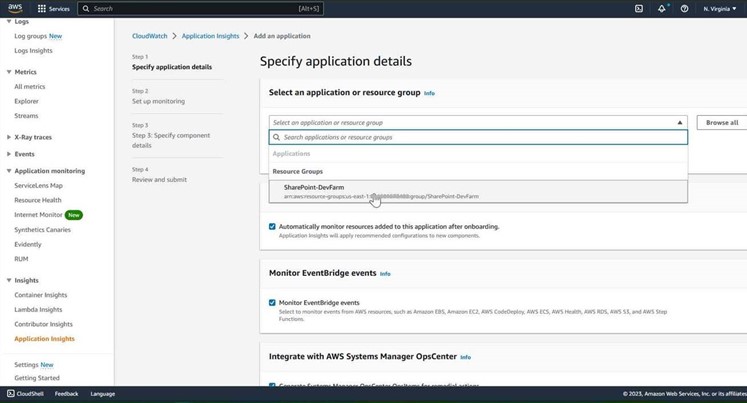The image size is (747, 403).
Task: Click the search magnifier icon in top bar
Action: click(x=86, y=9)
